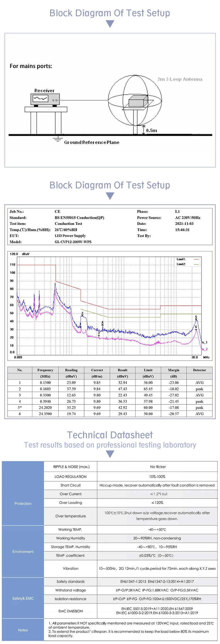Click the Limit2 olive legend line
The width and height of the screenshot is (220, 644).
196,264
